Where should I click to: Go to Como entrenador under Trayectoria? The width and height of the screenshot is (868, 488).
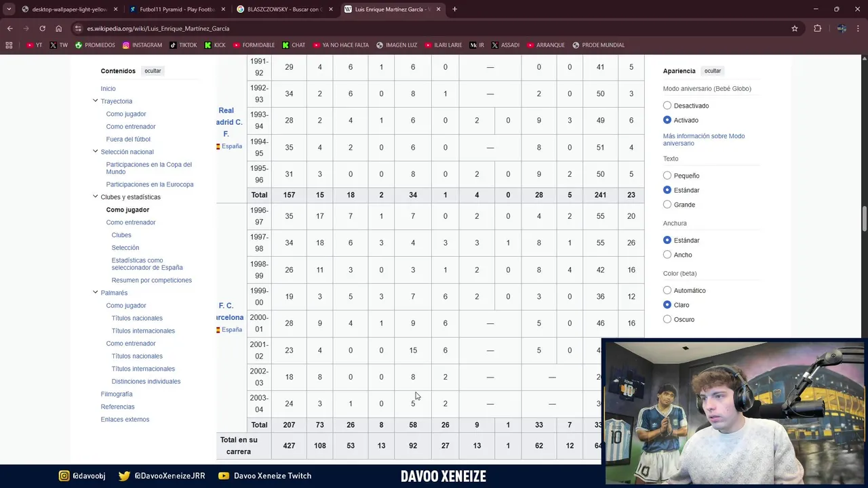(x=131, y=127)
